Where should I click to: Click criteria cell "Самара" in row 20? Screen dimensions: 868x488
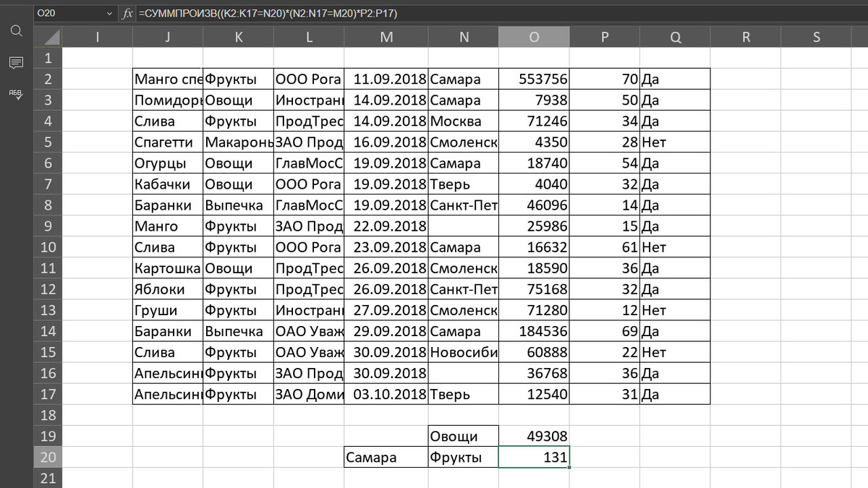pyautogui.click(x=386, y=457)
